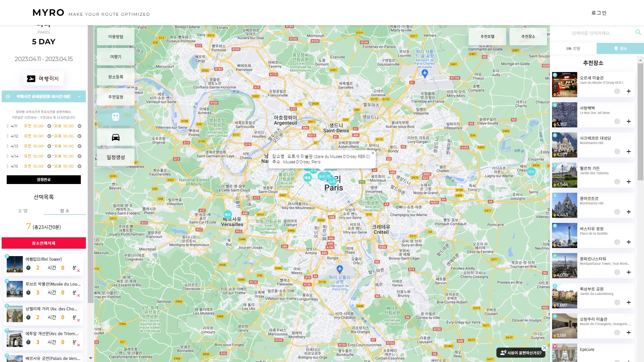The width and height of the screenshot is (644, 362).
Task: Add 오르세 미술관 with plus icon
Action: [x=629, y=91]
